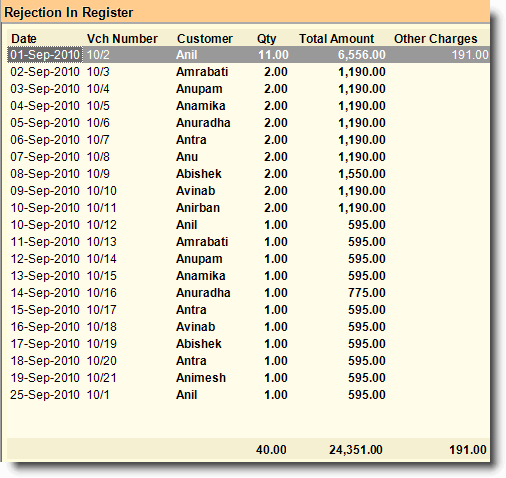Click the Vch Number column header
This screenshot has width=506, height=478.
[x=122, y=39]
